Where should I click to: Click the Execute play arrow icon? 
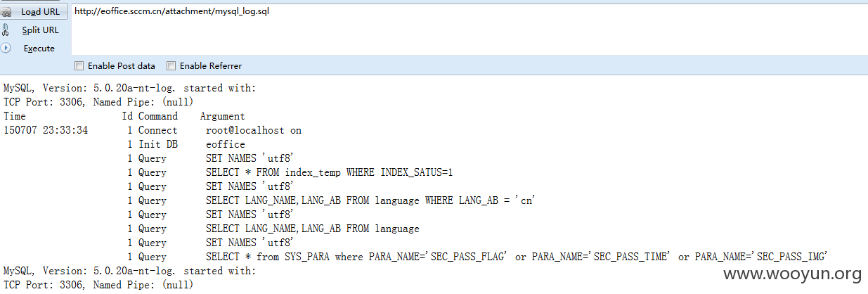[6, 49]
